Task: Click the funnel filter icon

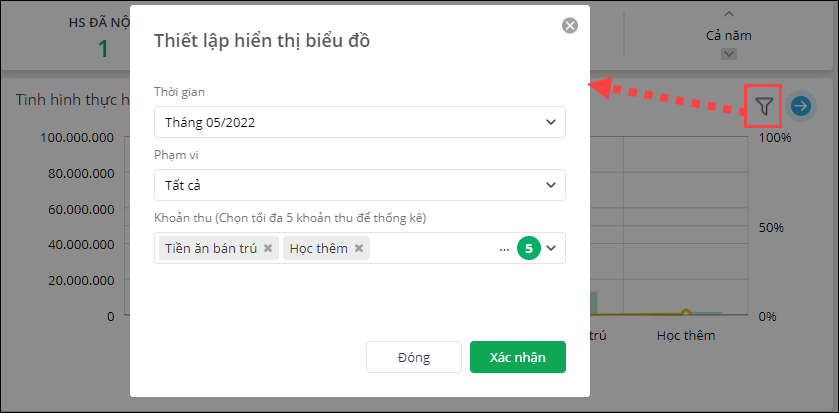Action: pyautogui.click(x=765, y=105)
